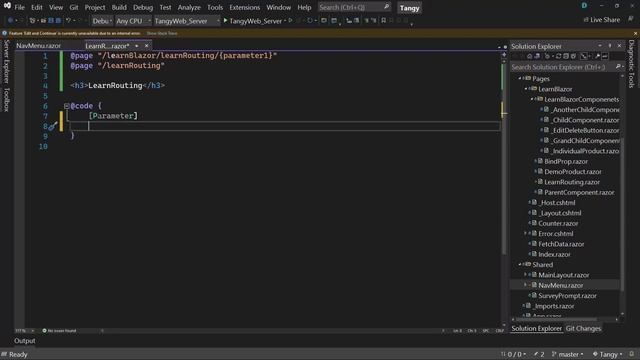This screenshot has height=360, width=640.
Task: Dismiss the Edit and Continue notification bar
Action: click(635, 33)
